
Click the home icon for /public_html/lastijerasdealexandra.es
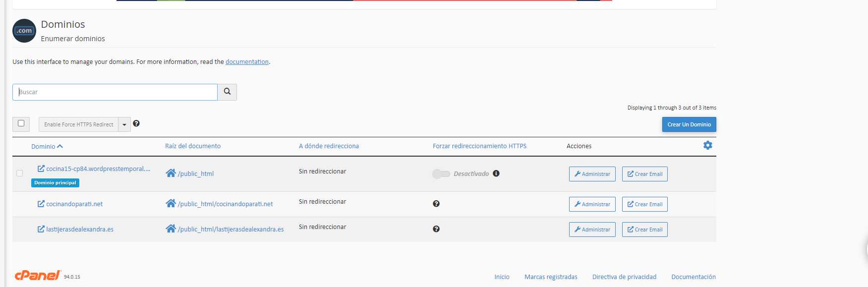[171, 229]
